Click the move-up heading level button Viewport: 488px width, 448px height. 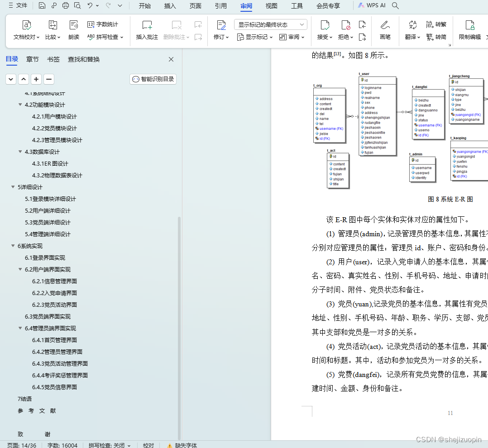pos(24,79)
